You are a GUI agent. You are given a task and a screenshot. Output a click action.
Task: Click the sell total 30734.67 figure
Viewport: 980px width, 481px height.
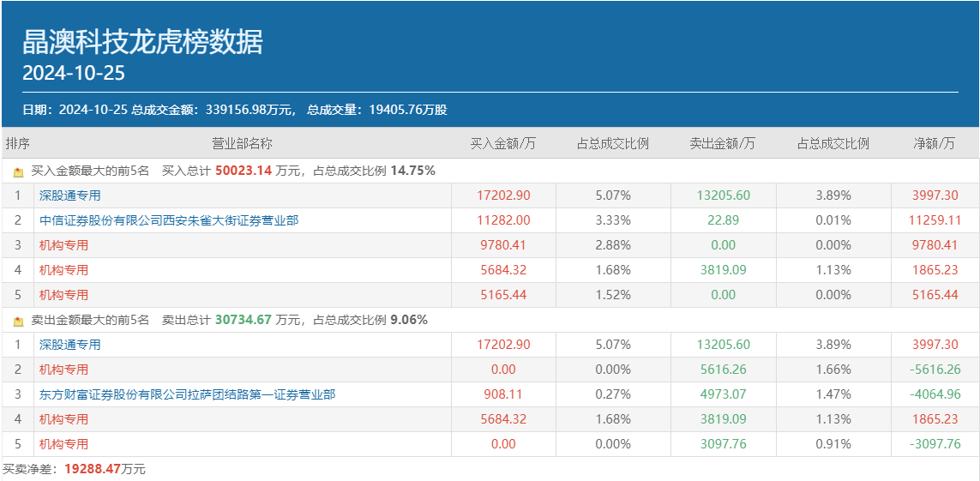[243, 320]
